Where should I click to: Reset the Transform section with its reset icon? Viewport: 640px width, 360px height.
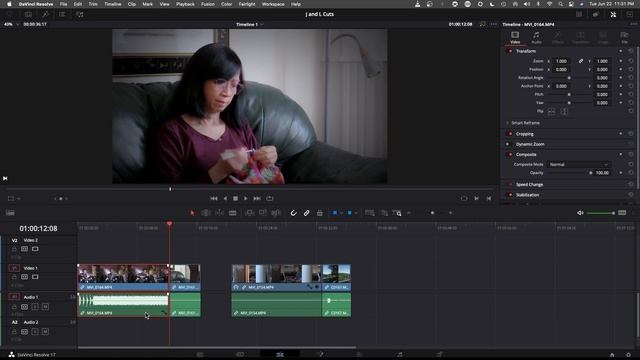630,51
